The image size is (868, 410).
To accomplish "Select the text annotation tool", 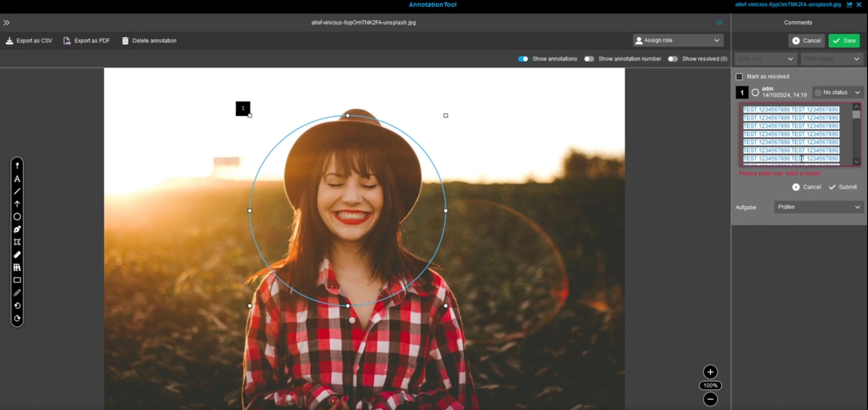I will (17, 179).
